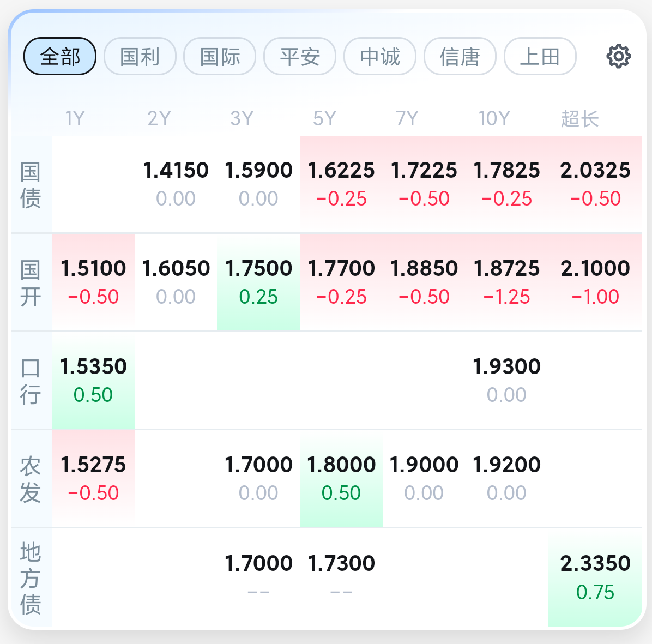Image resolution: width=652 pixels, height=644 pixels.
Task: Select 农发 5Y yield 1.8000
Action: tap(341, 478)
